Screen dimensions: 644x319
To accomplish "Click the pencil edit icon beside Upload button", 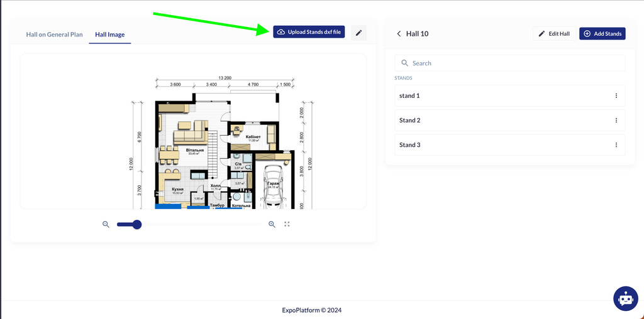I will [358, 33].
